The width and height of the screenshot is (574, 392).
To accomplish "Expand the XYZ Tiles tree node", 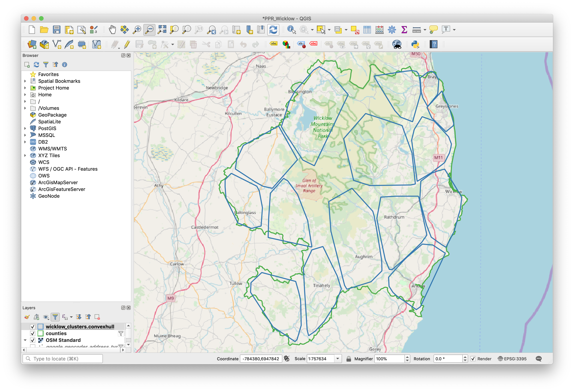I will (x=25, y=155).
